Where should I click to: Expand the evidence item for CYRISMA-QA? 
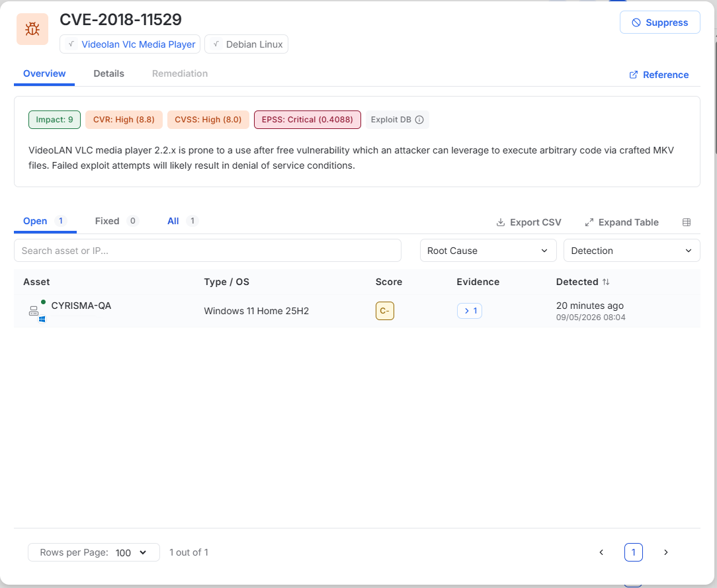pyautogui.click(x=469, y=311)
